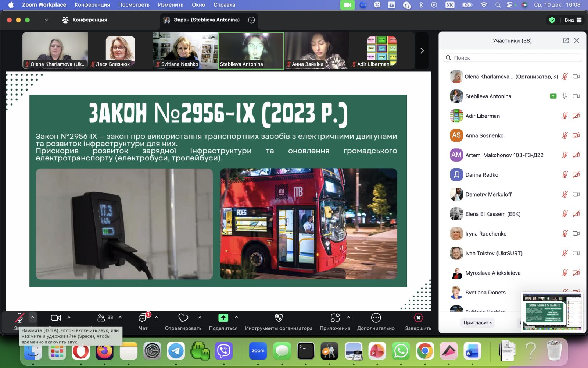
Task: Click the Вид view button
Action: 573,20
